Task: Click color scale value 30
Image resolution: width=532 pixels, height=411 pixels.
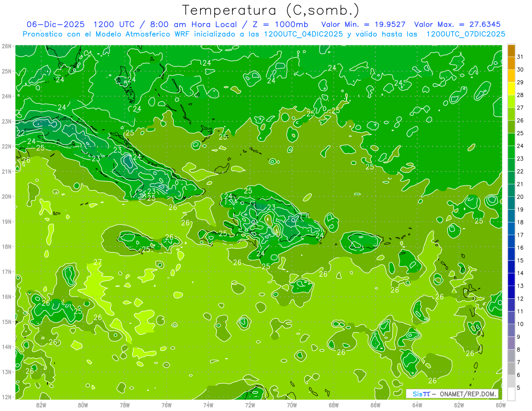Action: pos(520,70)
